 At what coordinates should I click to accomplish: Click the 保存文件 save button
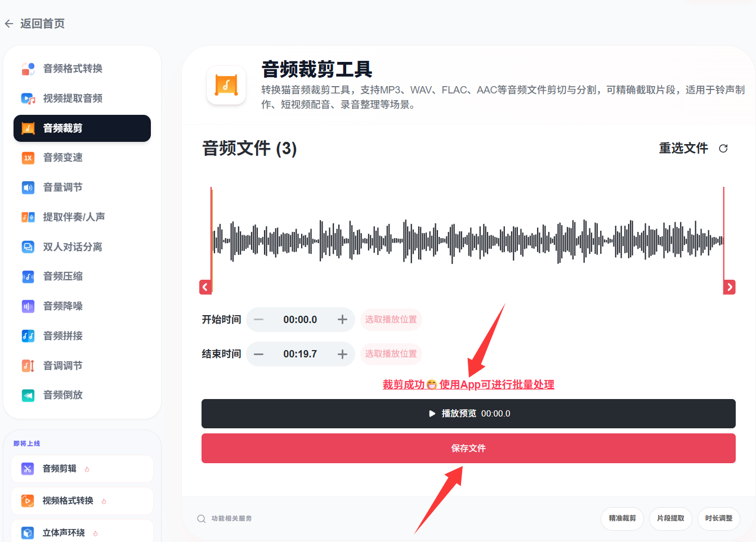(468, 448)
